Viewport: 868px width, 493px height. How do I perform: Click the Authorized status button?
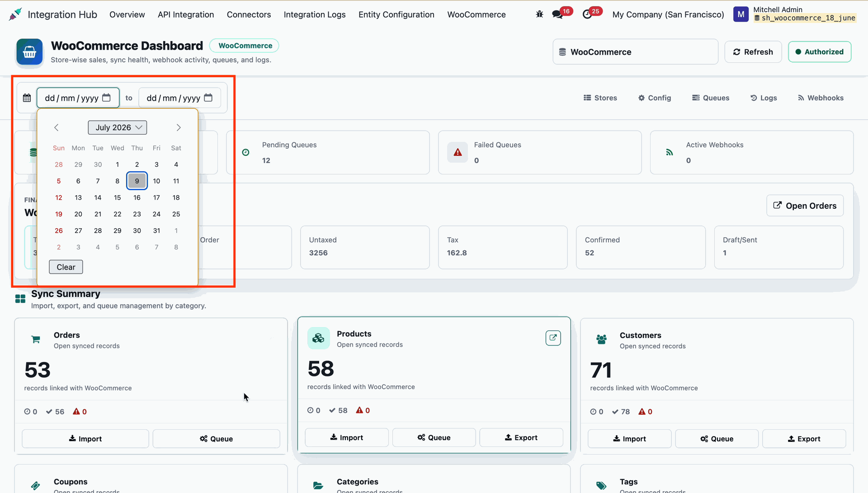(820, 52)
